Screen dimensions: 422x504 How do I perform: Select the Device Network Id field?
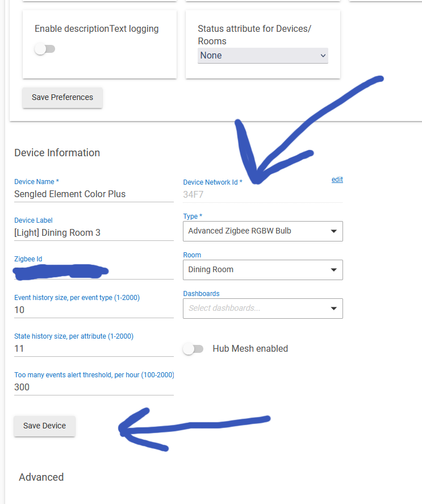[x=262, y=194]
